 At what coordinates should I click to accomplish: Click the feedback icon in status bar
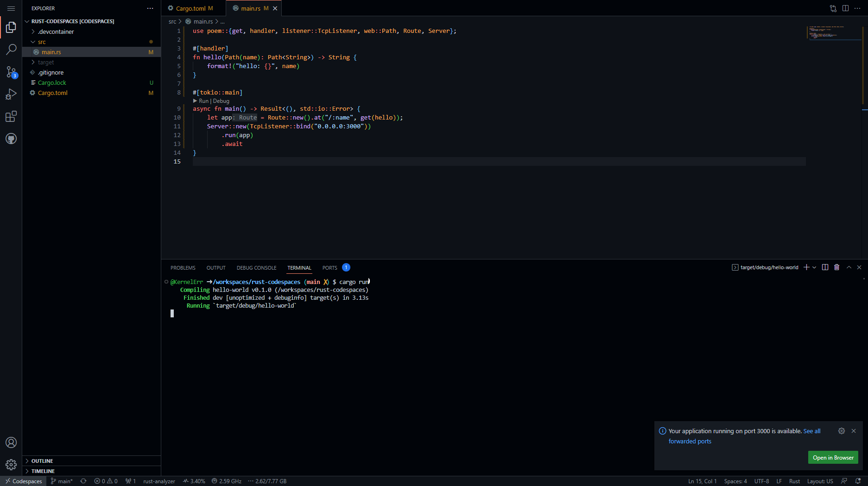coord(844,481)
